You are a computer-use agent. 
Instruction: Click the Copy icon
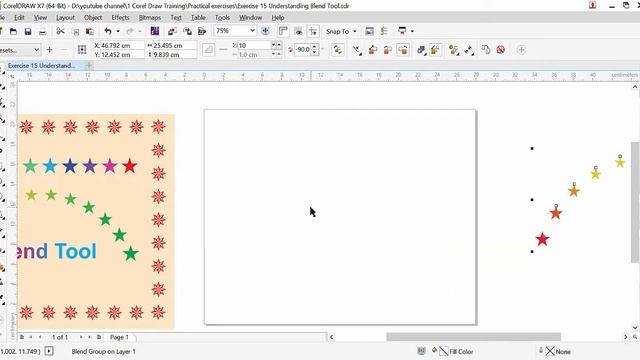[x=76, y=31]
